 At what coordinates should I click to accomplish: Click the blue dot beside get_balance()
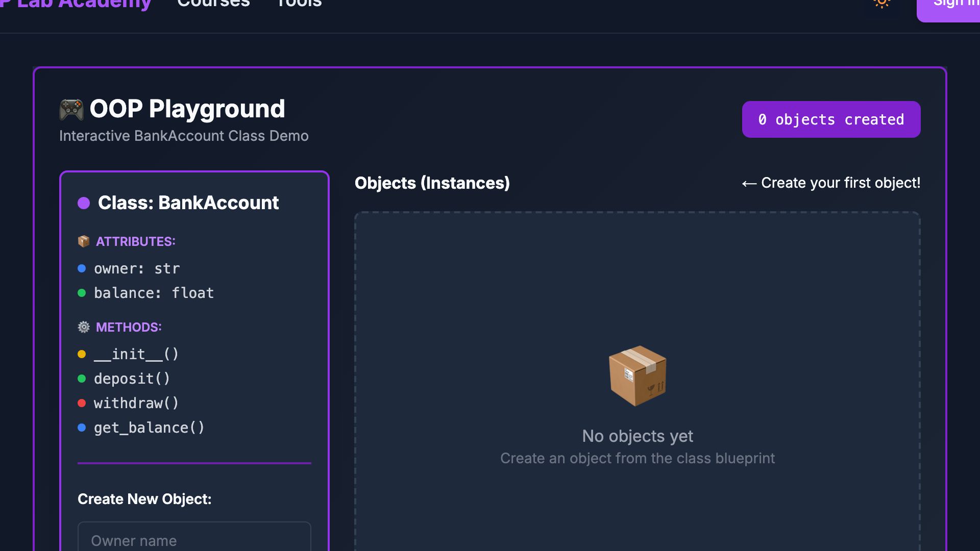(x=82, y=428)
